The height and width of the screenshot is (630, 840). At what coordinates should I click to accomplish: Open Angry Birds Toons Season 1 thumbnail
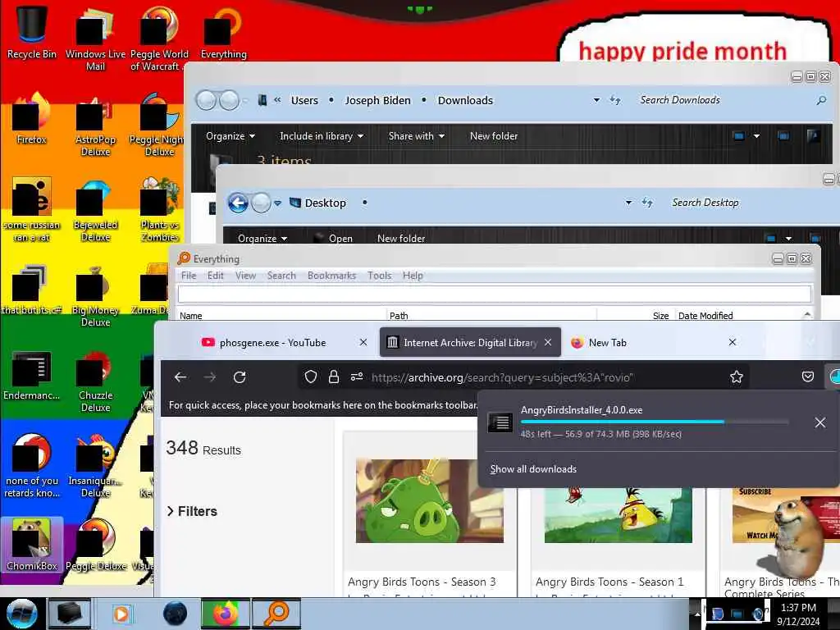click(619, 515)
